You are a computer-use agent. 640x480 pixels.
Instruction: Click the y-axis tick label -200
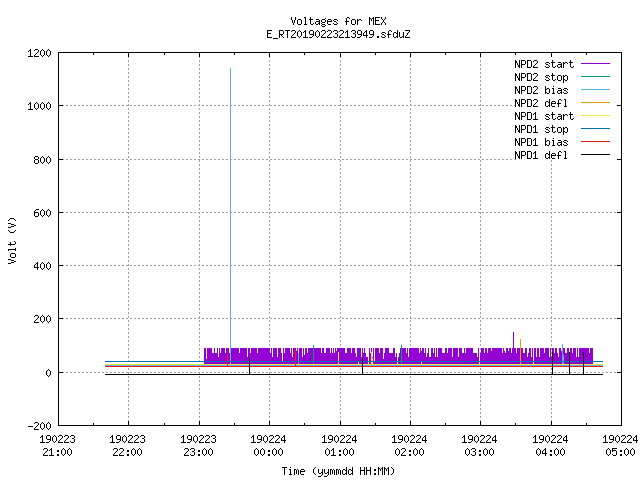click(x=39, y=426)
